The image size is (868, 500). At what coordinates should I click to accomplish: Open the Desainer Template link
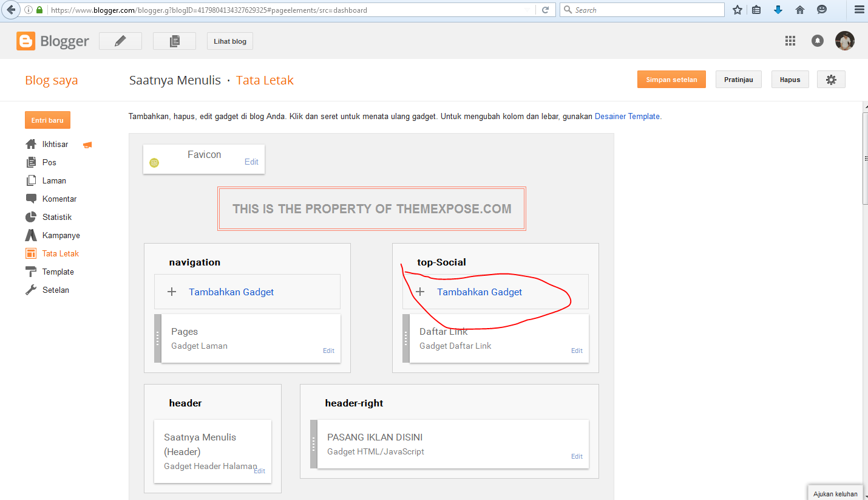627,116
